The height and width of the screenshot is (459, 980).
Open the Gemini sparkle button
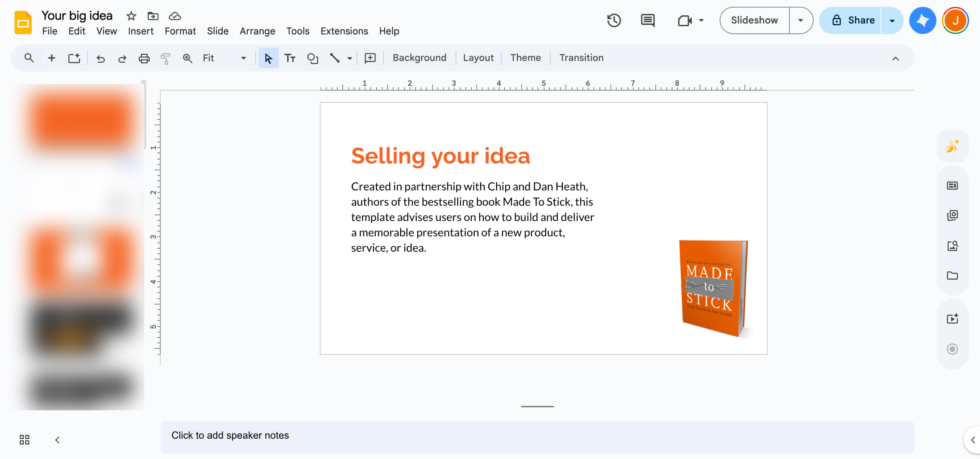click(x=922, y=20)
